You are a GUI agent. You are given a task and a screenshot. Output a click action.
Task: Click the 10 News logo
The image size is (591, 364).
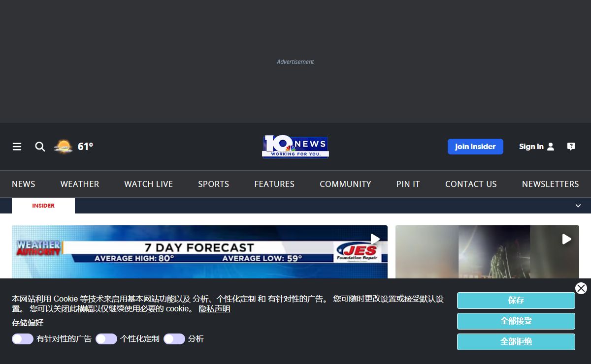point(295,147)
